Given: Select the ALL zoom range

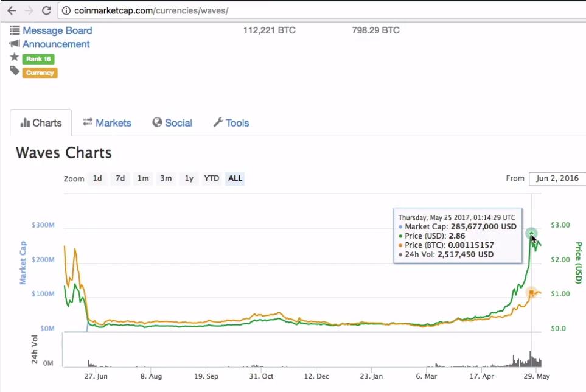Looking at the screenshot, I should (x=235, y=178).
